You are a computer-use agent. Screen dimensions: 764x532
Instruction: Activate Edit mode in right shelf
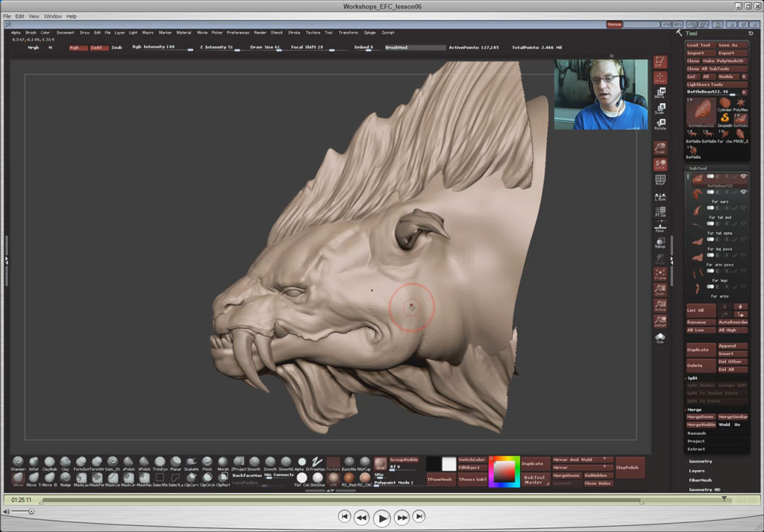pyautogui.click(x=660, y=62)
